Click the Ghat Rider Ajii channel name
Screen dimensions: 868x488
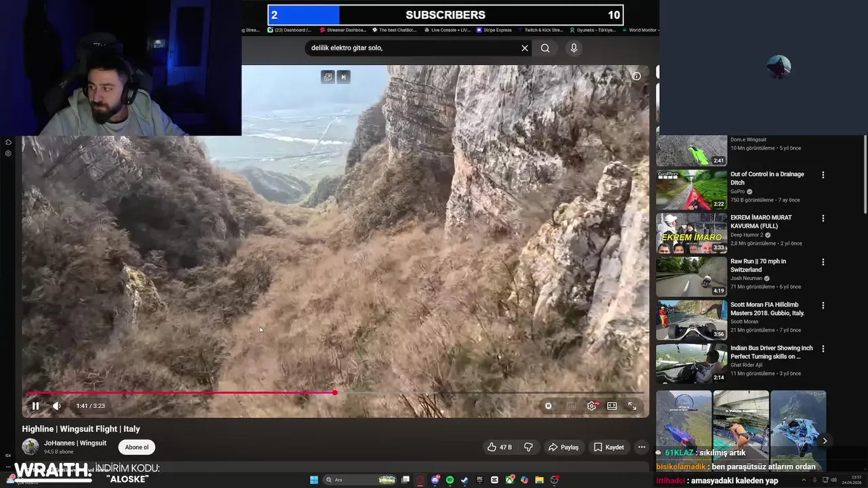pos(746,365)
